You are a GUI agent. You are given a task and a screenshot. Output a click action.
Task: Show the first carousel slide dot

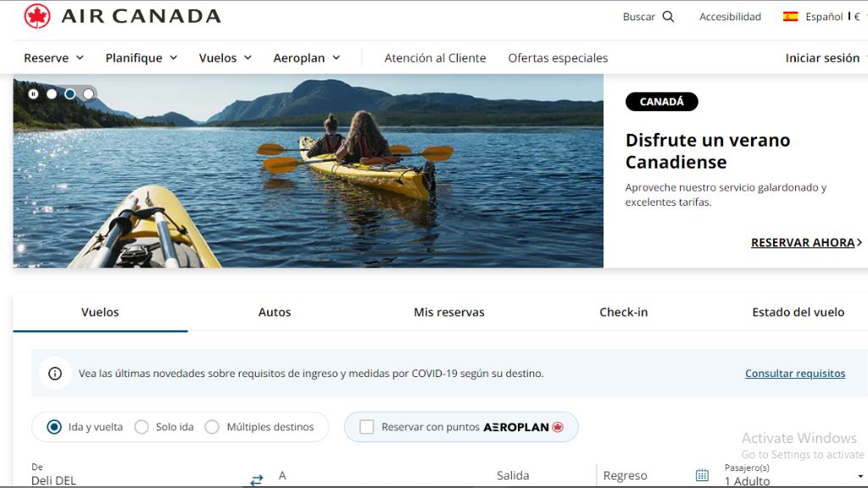[52, 94]
